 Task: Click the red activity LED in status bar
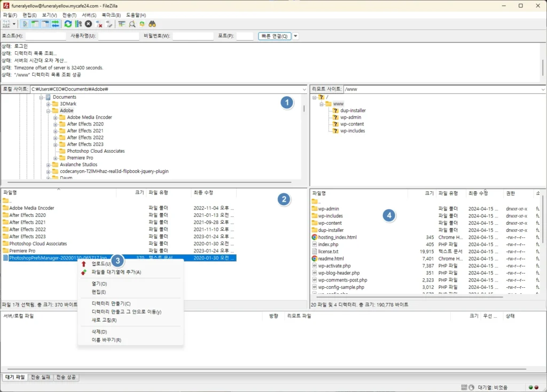536,388
